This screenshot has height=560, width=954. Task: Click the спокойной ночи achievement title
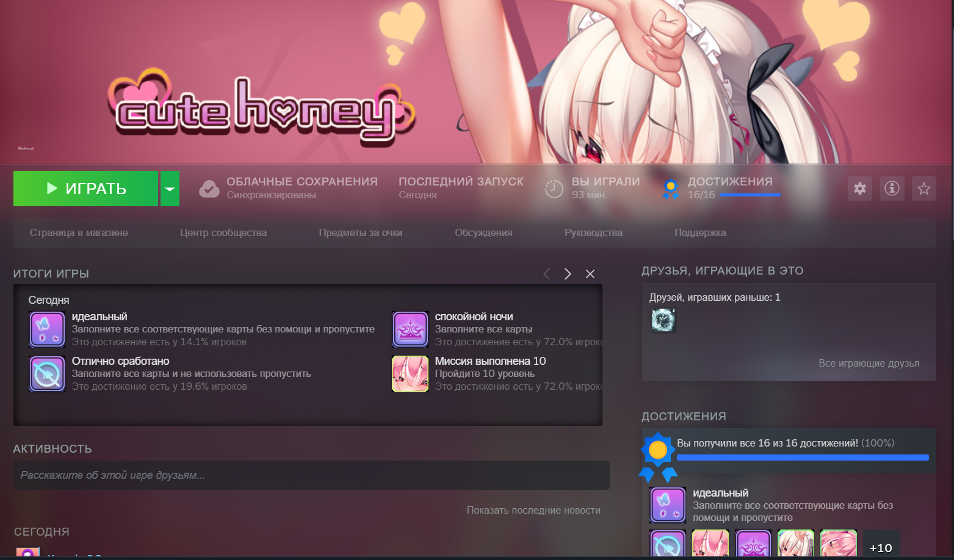[x=474, y=317]
